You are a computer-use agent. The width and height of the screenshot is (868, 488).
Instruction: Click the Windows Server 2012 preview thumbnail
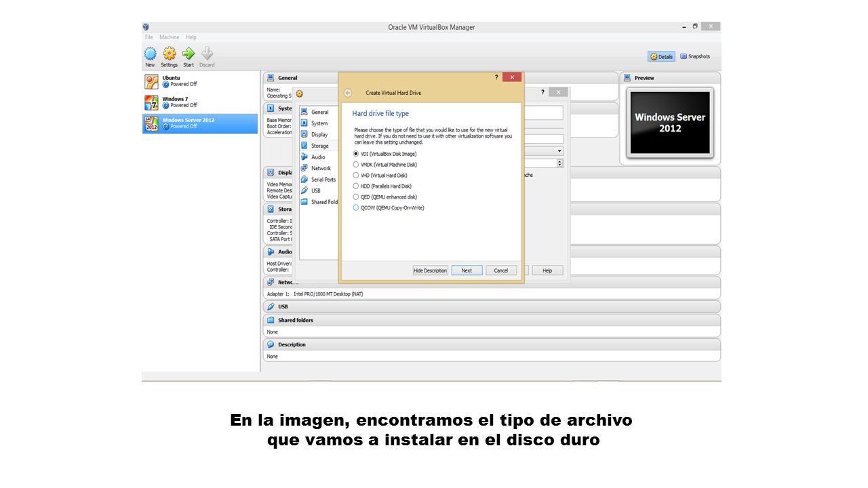(670, 123)
